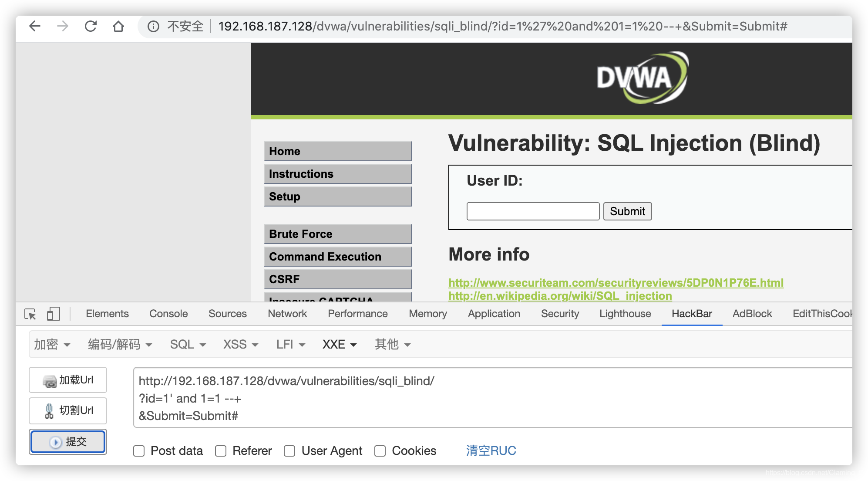Click the securiteam.com reference link
868x481 pixels.
point(616,282)
